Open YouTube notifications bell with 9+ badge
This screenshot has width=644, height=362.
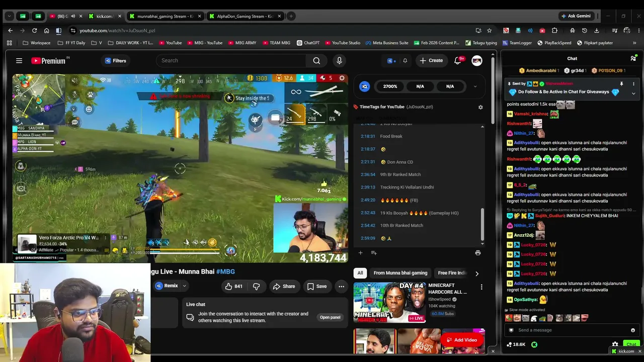pos(458,61)
